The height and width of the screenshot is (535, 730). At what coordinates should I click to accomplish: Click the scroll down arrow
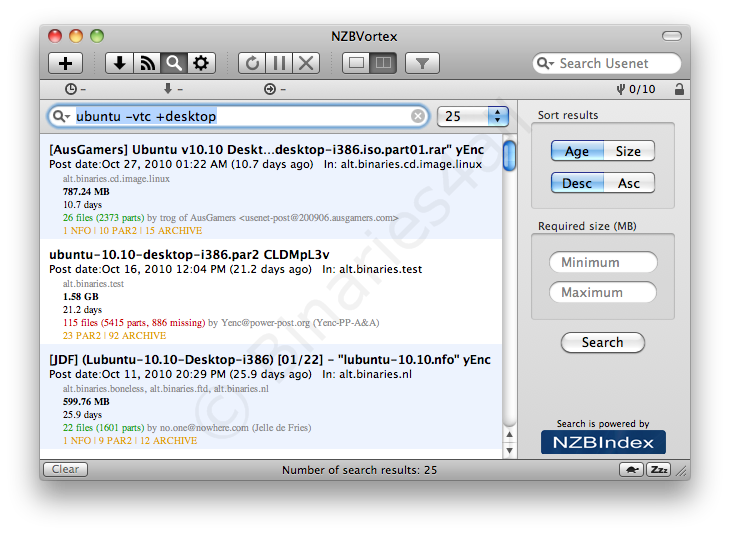pyautogui.click(x=510, y=450)
